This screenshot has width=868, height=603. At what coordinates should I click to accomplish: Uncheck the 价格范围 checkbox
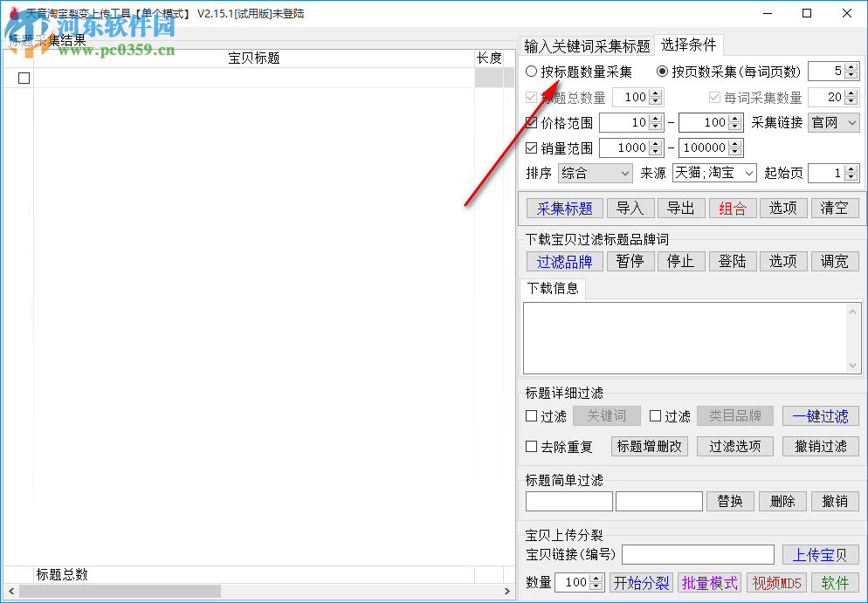[532, 123]
